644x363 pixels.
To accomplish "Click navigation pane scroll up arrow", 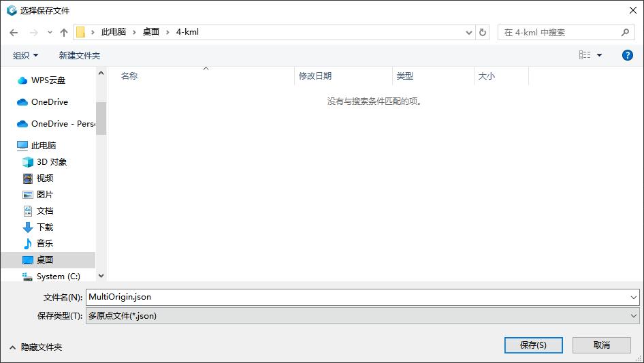I will pyautogui.click(x=101, y=73).
